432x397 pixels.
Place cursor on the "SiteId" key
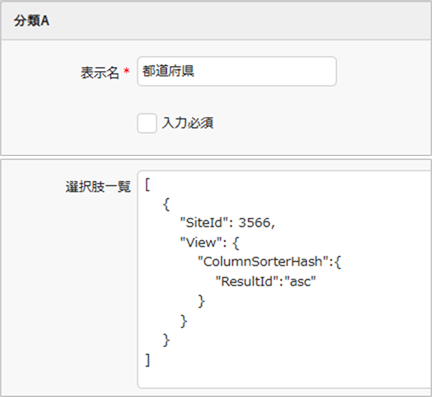[206, 223]
